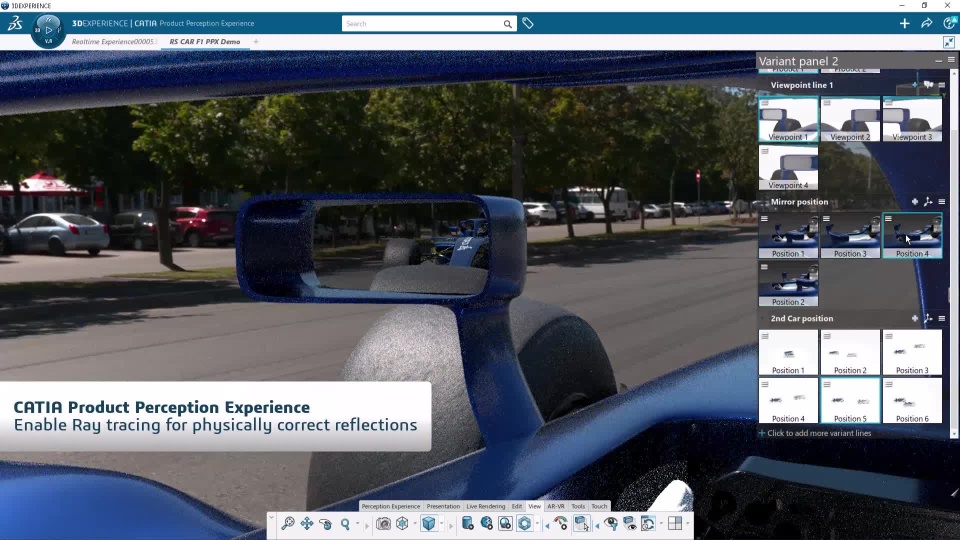Toggle the object selection cube icon
Screen dimensions: 960x540
pos(582,523)
